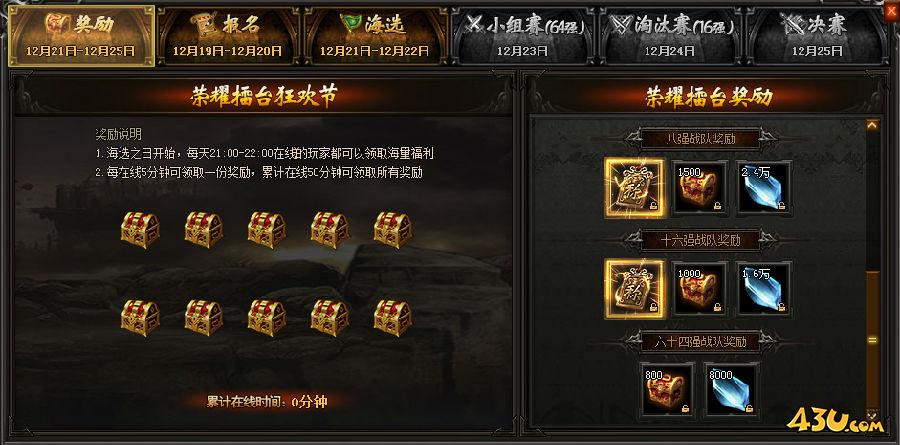This screenshot has height=445, width=900.
Task: Claim the last chest in bottom row
Action: click(393, 318)
